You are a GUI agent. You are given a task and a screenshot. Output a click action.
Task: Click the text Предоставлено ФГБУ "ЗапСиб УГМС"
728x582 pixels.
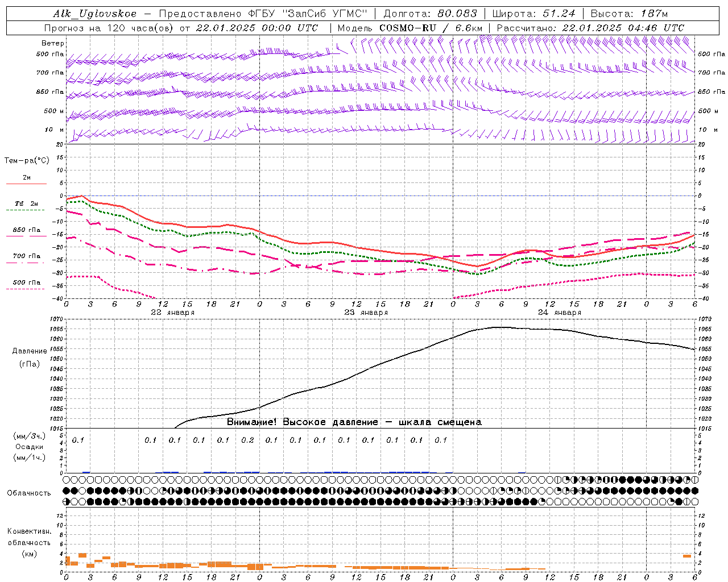click(x=263, y=14)
